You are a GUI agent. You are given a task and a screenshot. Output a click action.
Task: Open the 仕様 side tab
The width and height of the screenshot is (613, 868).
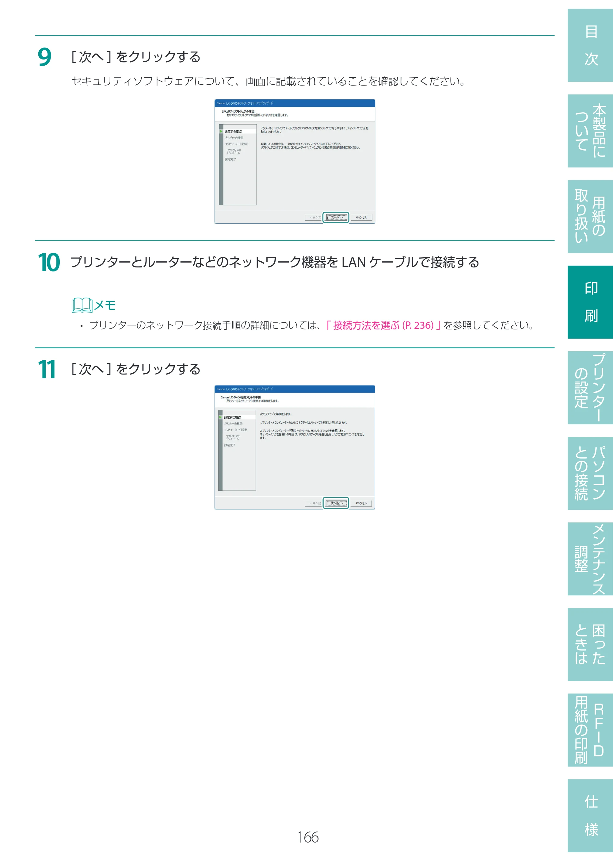click(x=590, y=816)
